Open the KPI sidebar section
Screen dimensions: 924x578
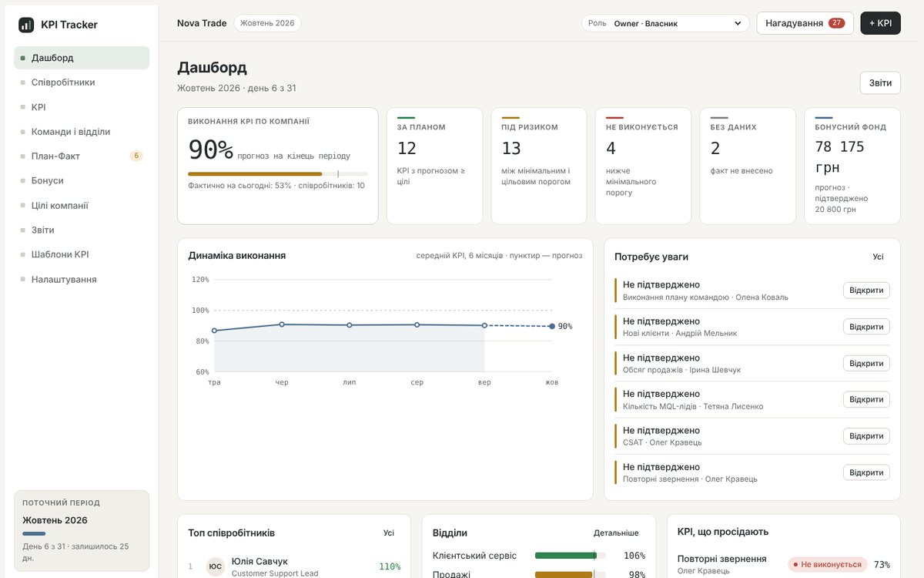82,107
